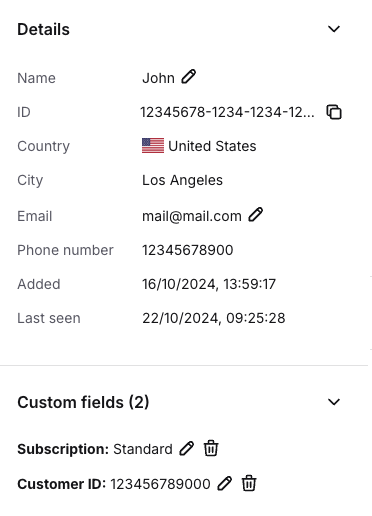The height and width of the screenshot is (516, 372).
Task: Click the Custom fields (2) heading
Action: (x=83, y=402)
